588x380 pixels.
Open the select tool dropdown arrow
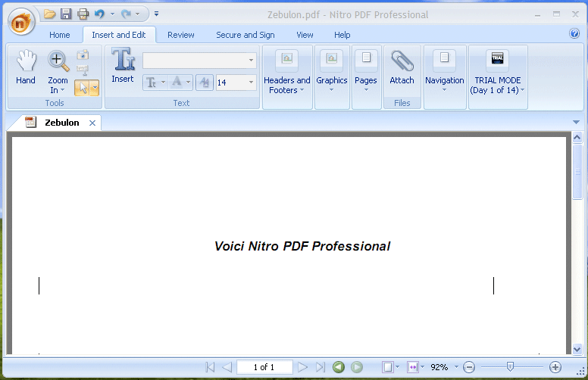[95, 88]
